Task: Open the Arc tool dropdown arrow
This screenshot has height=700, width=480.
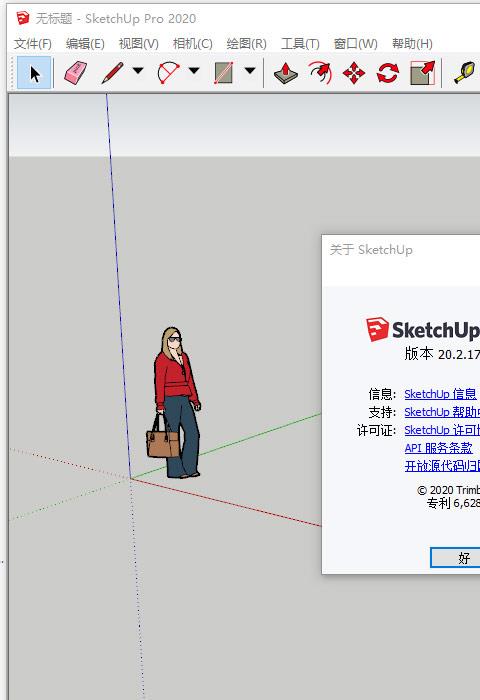Action: pyautogui.click(x=194, y=71)
